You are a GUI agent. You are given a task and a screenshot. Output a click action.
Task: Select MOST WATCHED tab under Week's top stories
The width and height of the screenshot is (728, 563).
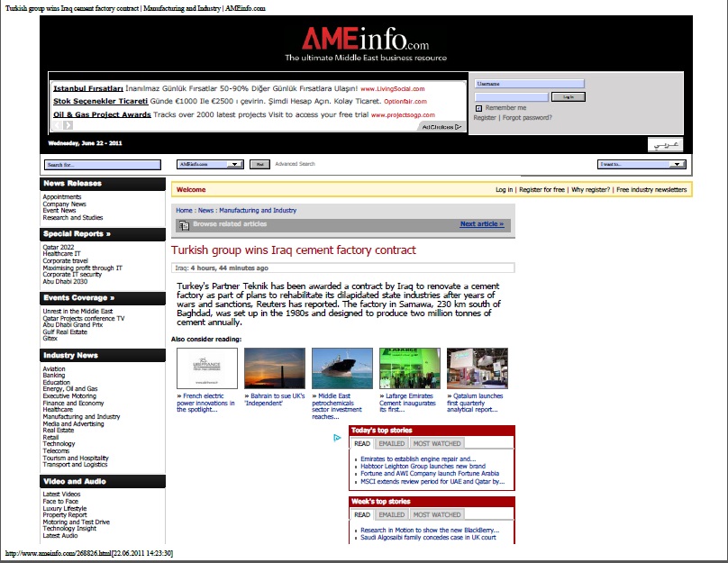[437, 514]
